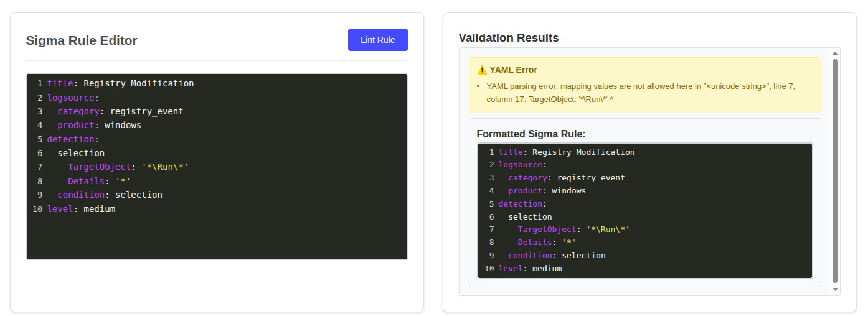
Task: Click the Details line in the editor
Action: point(100,181)
